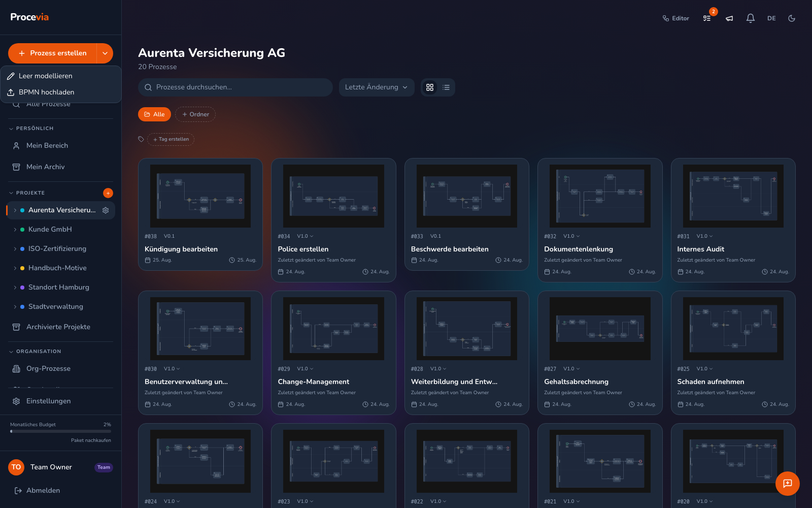
Task: Select the Alle folder filter
Action: tap(154, 114)
